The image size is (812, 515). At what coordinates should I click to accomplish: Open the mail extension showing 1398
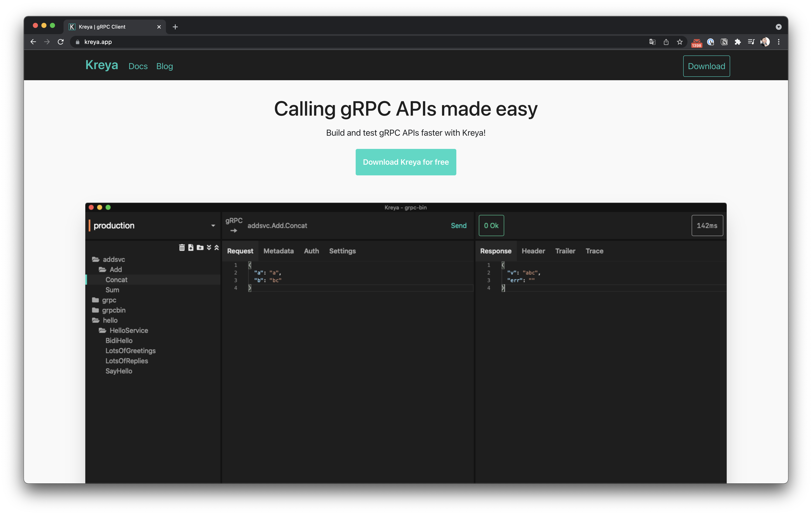696,42
